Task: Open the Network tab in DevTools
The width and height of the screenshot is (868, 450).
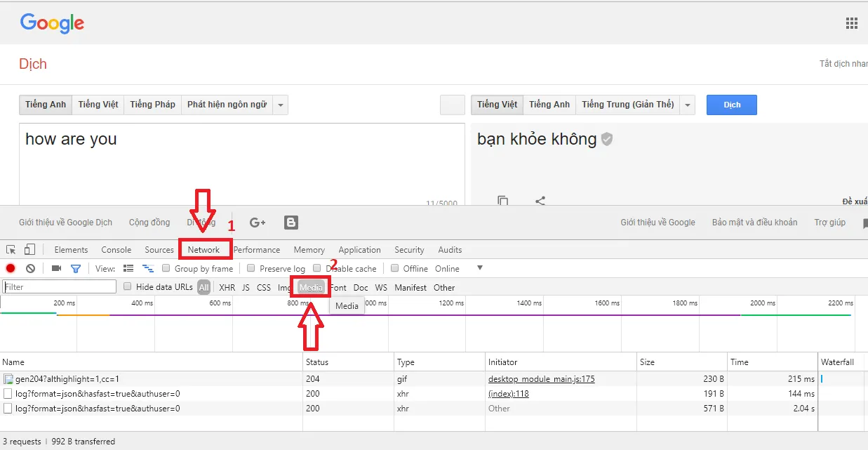Action: click(203, 250)
